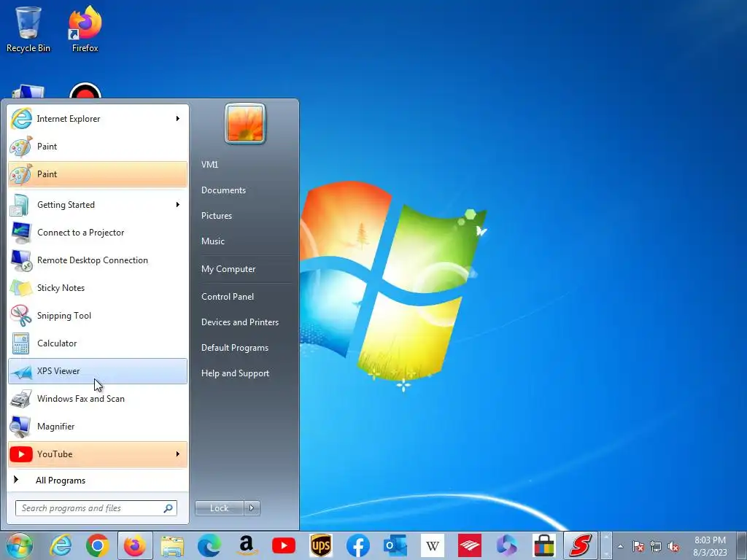Open Connect to a Projector

click(98, 233)
